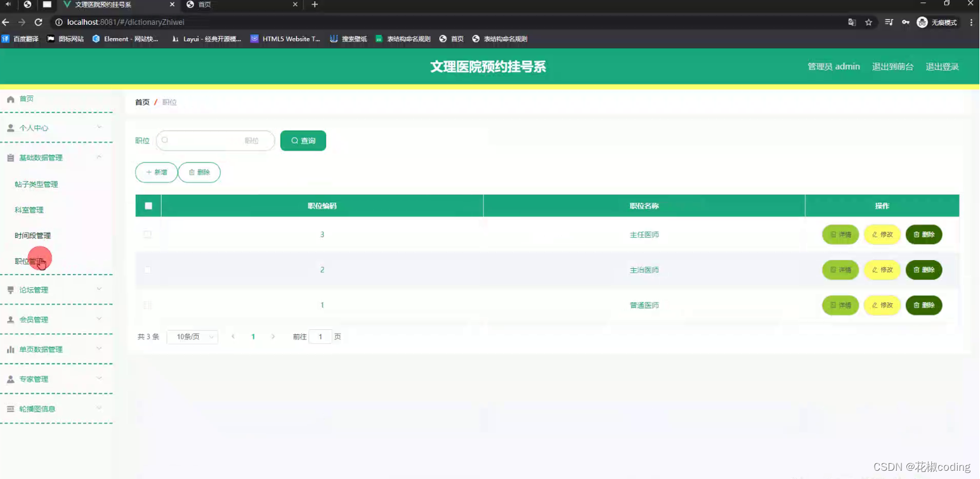Open 帖子类型管理 in sidebar
This screenshot has width=980, height=479.
[x=36, y=185]
